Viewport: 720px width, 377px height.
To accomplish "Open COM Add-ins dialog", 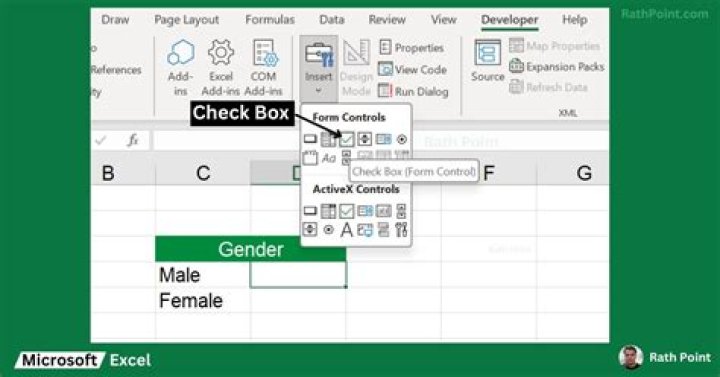I will click(264, 68).
